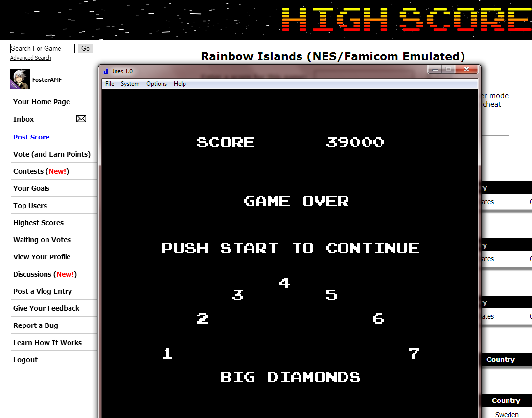Viewport: 532px width, 418px height.
Task: Open Give Your Feedback
Action: (46, 308)
